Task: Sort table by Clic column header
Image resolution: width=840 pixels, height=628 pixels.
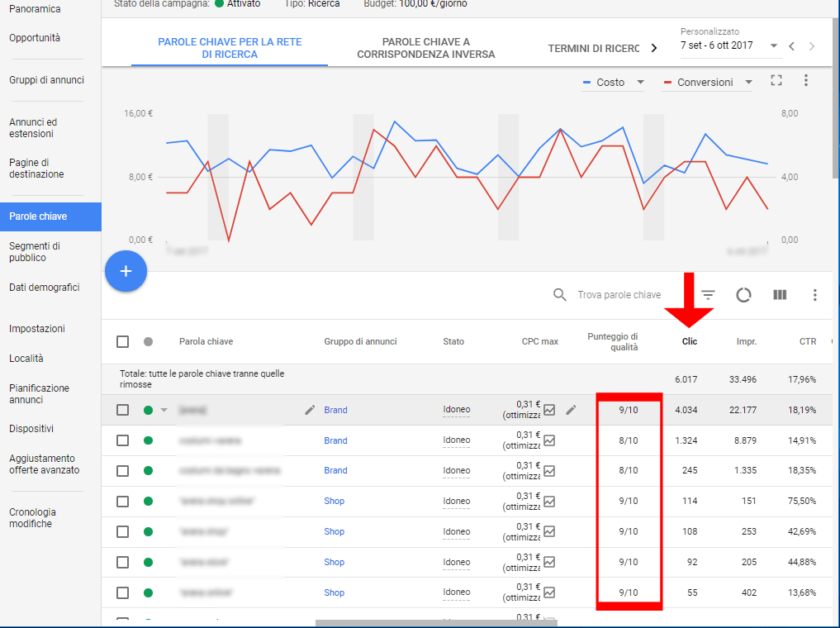Action: [x=689, y=341]
